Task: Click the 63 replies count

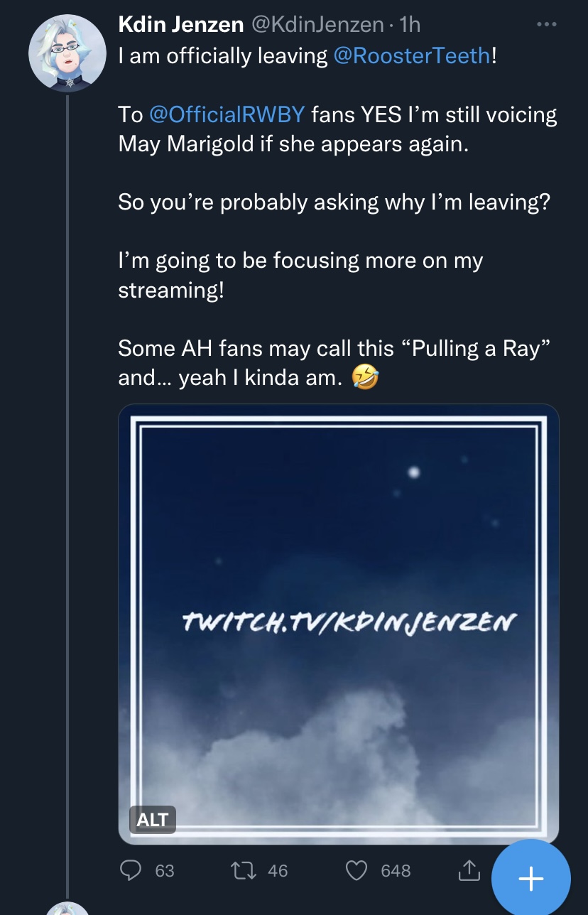Action: pyautogui.click(x=164, y=870)
